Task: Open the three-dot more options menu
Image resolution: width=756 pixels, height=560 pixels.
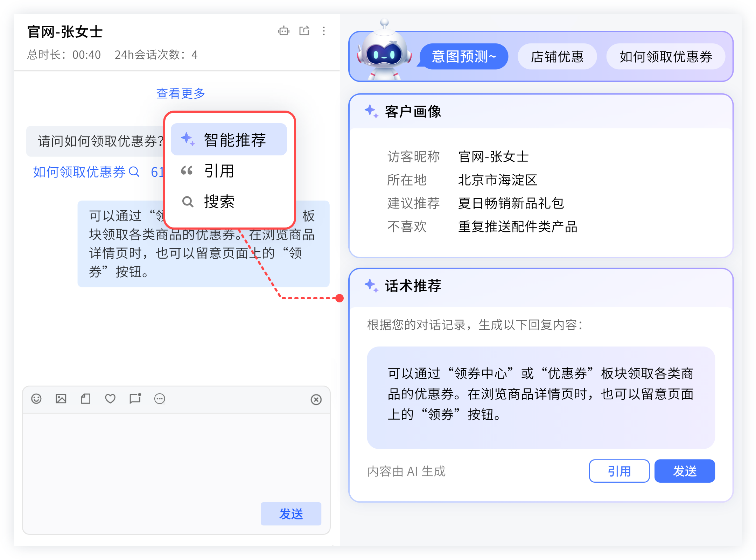Action: 324,31
